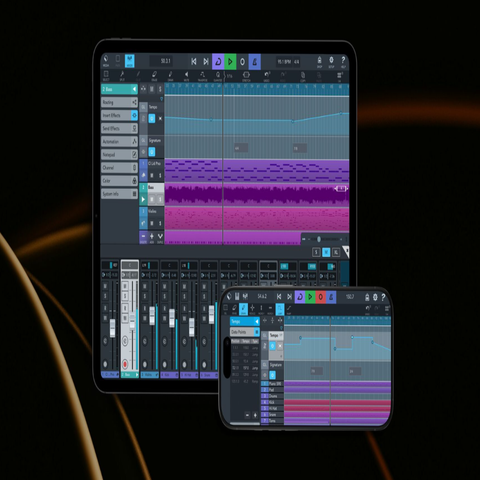
Task: Toggle the blue Signature track enable button on tablet
Action: click(152, 152)
